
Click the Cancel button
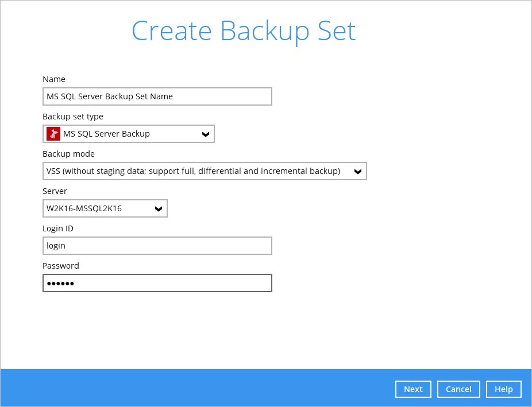[x=458, y=389]
